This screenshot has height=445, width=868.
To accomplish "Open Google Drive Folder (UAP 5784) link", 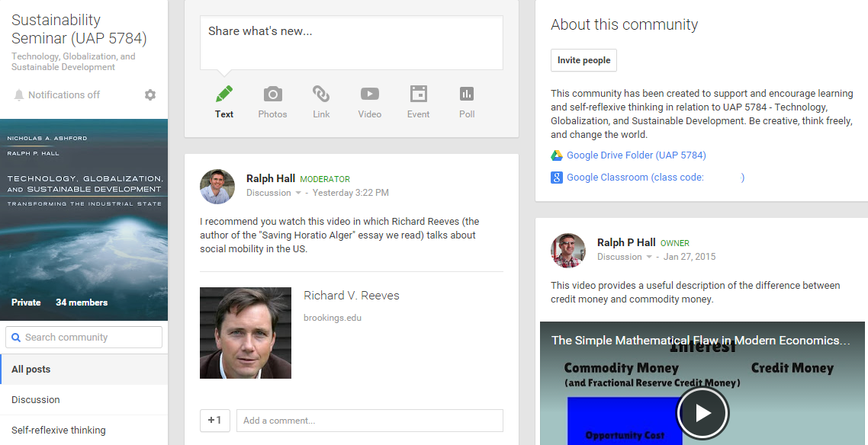I will (635, 155).
